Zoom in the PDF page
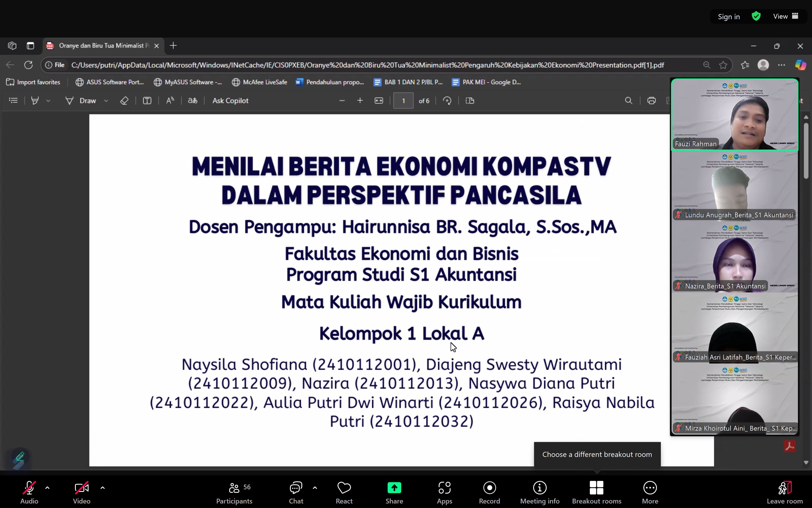Screen dimensions: 812x508 (360, 100)
